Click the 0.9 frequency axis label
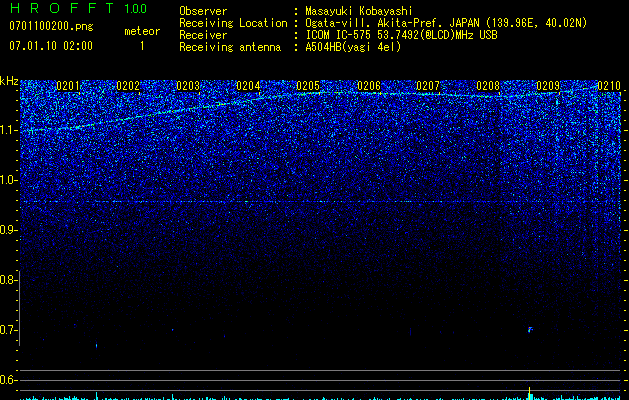 click(9, 230)
